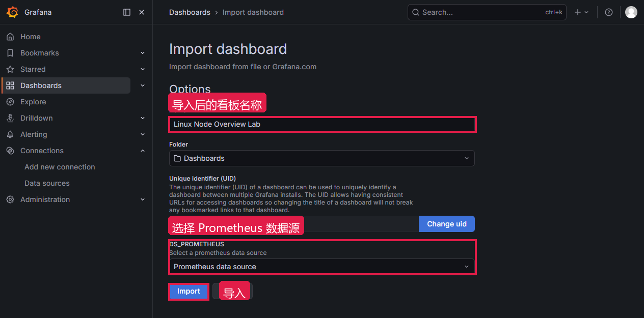Expand the Administration section chevron
The width and height of the screenshot is (644, 318).
pos(143,199)
